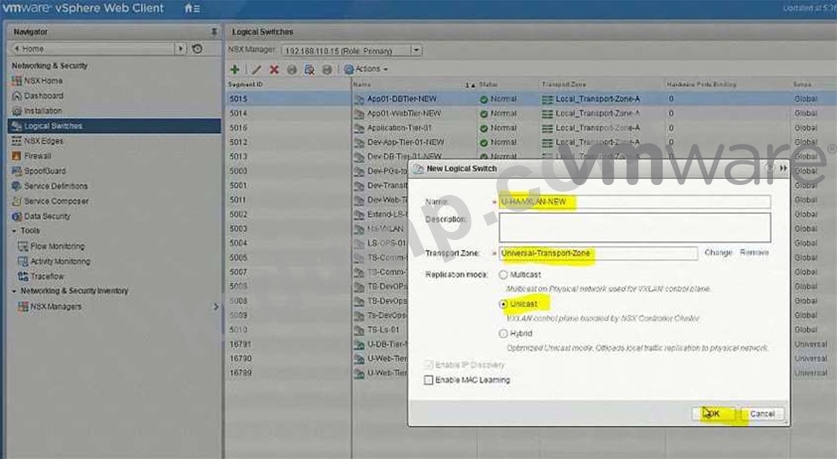Cancel the New Logical Switch dialog
This screenshot has width=837, height=459.
762,414
